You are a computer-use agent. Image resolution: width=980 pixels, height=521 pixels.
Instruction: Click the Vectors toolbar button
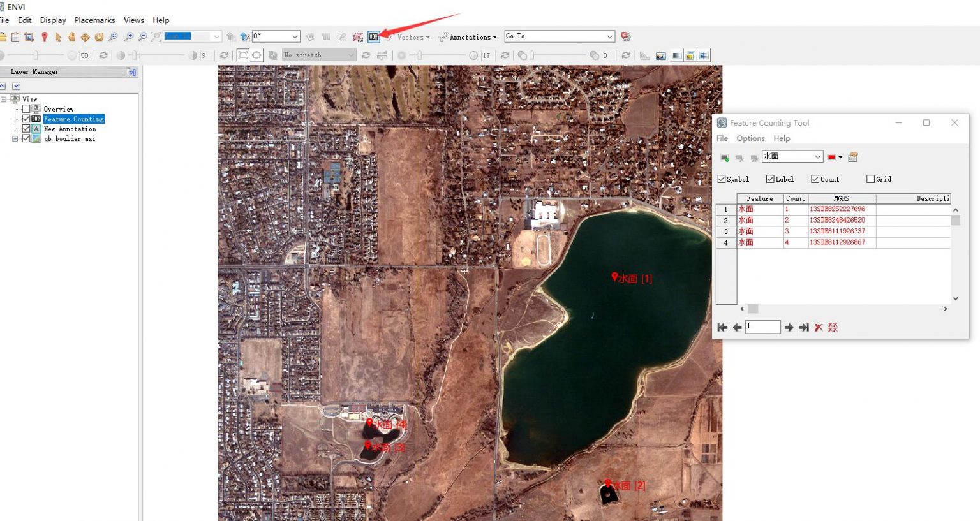tap(410, 37)
